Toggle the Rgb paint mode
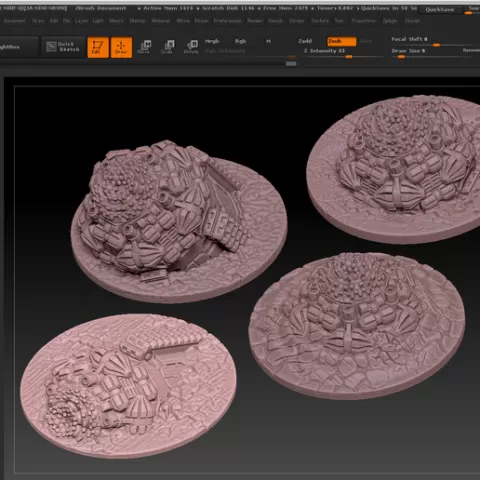The height and width of the screenshot is (480, 480). coord(240,41)
